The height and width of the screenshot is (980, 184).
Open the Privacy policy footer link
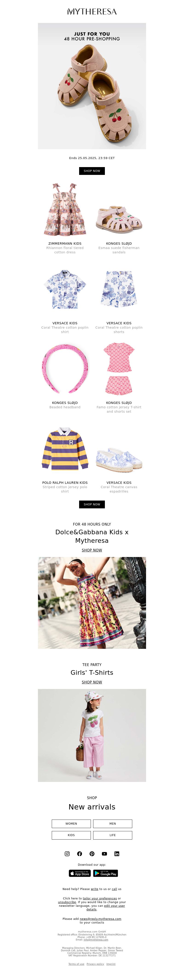pyautogui.click(x=95, y=964)
